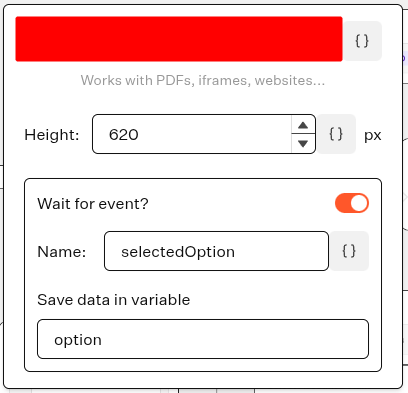Click the 'Save data in variable' heading
This screenshot has height=393, width=408.
pos(114,300)
